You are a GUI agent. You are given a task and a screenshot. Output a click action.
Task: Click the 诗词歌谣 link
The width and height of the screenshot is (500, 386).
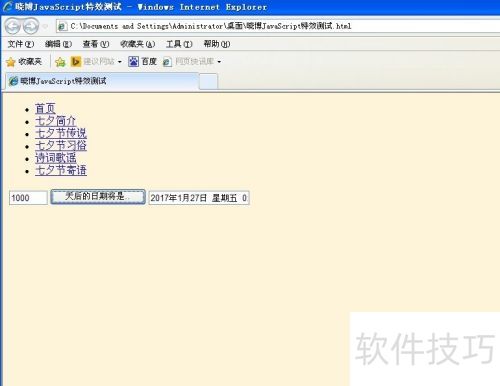pos(56,158)
